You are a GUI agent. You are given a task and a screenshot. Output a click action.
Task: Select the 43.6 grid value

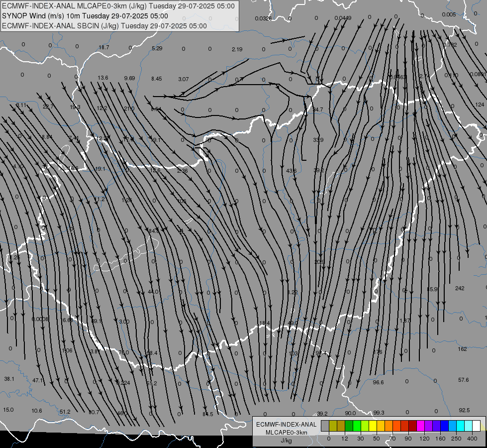pyautogui.click(x=292, y=171)
